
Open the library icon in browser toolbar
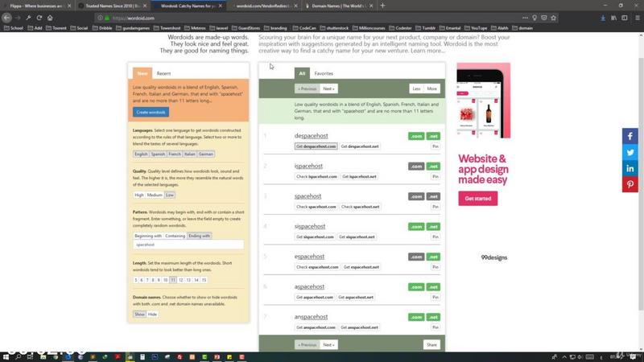[x=613, y=18]
